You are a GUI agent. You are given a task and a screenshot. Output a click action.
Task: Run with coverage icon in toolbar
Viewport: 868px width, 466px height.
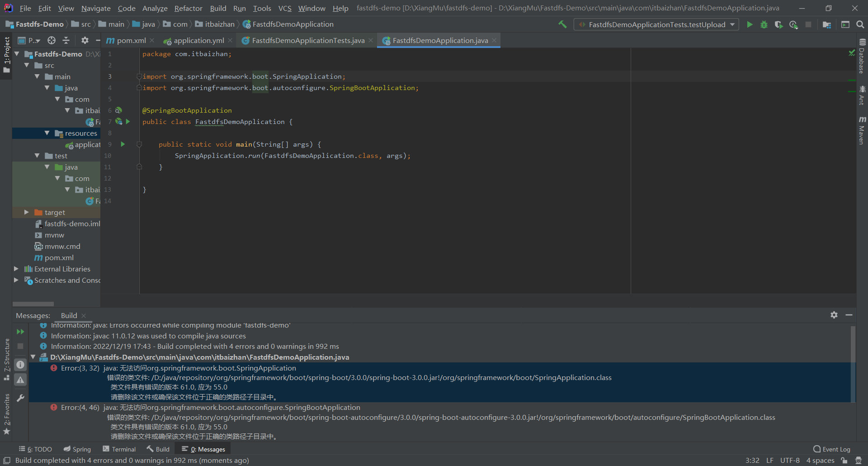pyautogui.click(x=778, y=24)
